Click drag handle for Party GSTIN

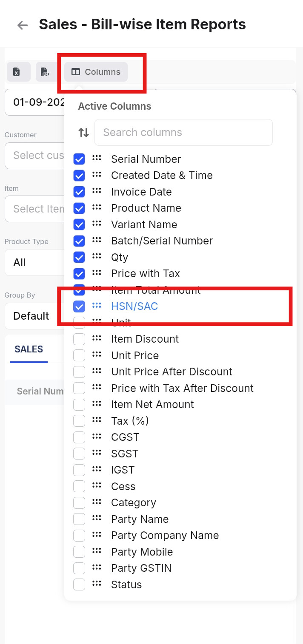pyautogui.click(x=97, y=567)
